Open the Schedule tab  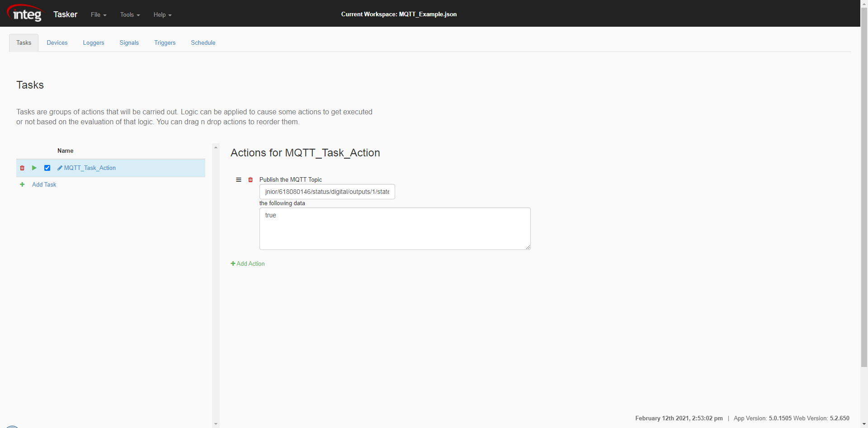point(203,42)
